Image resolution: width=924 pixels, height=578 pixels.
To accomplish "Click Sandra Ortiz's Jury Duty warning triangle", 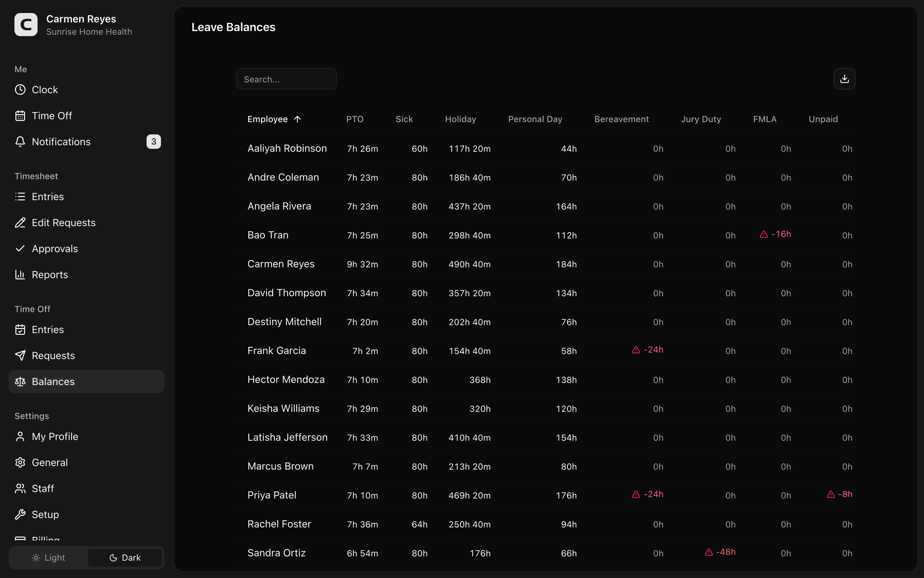I will [x=709, y=552].
